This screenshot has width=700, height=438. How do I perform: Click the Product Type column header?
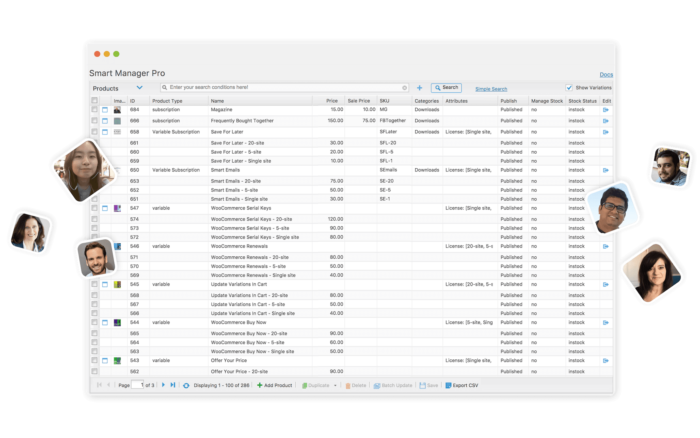pos(167,100)
